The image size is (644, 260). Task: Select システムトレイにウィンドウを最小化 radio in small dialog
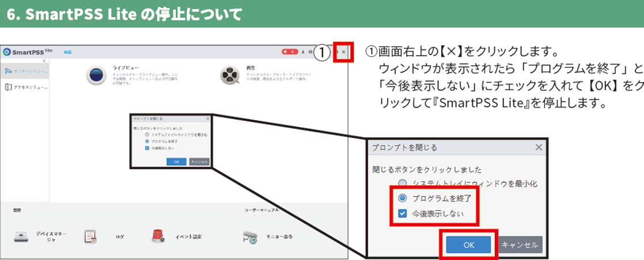(x=147, y=135)
